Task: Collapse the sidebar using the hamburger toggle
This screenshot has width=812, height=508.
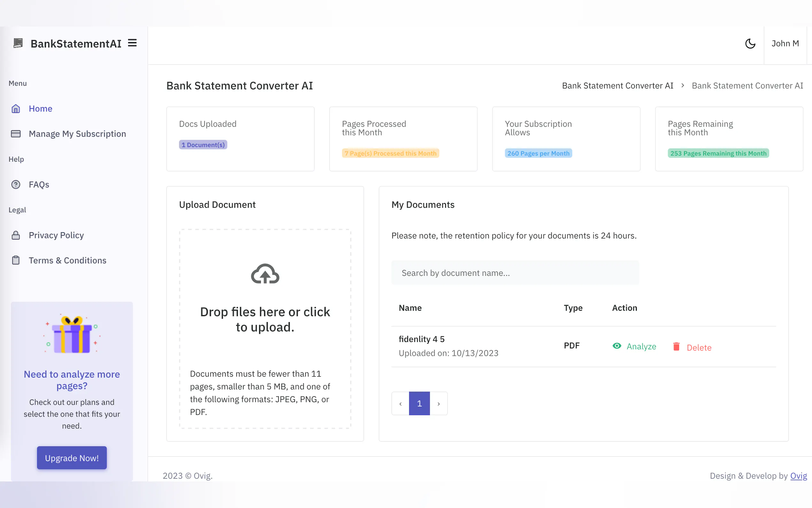Action: pyautogui.click(x=132, y=43)
